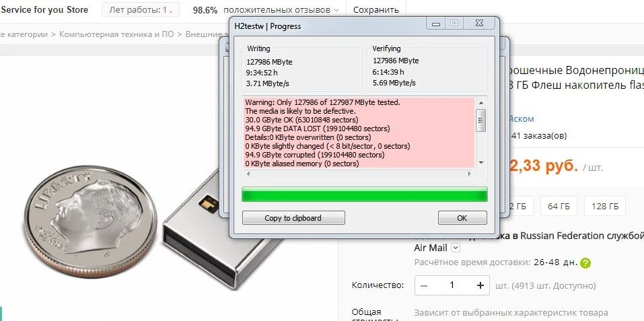Open Service for you Store link

pos(44,10)
